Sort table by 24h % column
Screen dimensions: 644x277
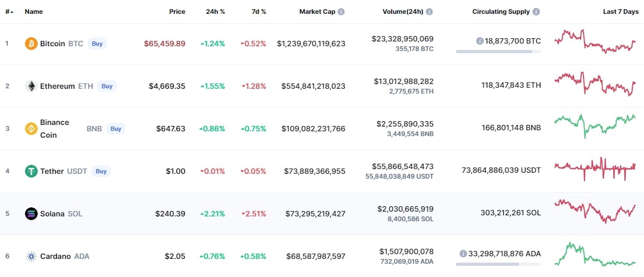215,12
